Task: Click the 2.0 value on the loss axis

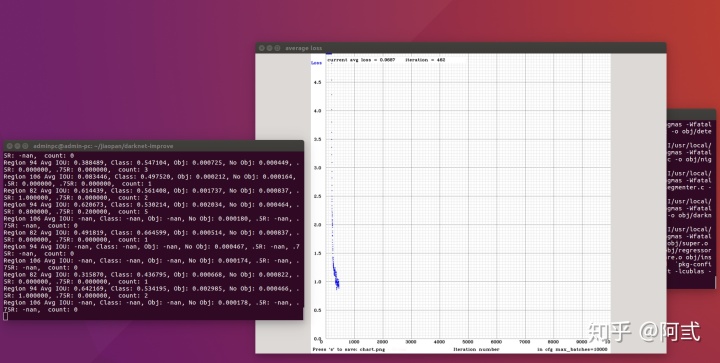Action: point(317,225)
